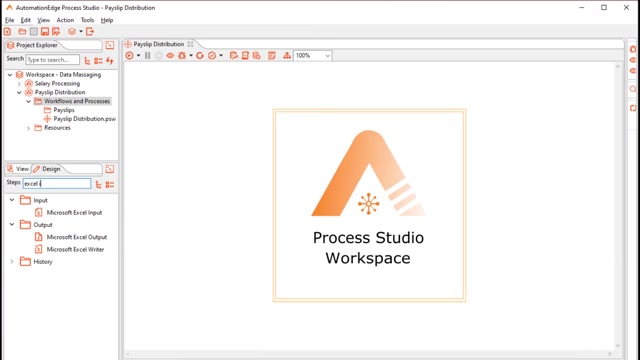Click the Preview eye icon in workflow toolbar
640x360 pixels.
(x=170, y=56)
